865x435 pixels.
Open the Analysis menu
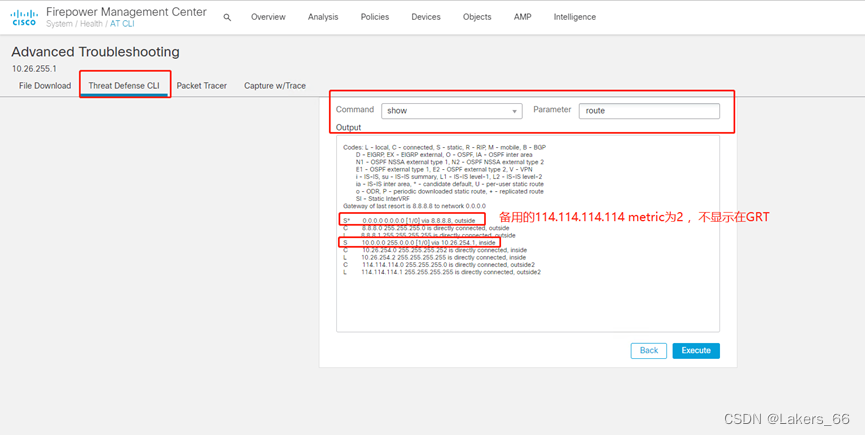tap(323, 17)
